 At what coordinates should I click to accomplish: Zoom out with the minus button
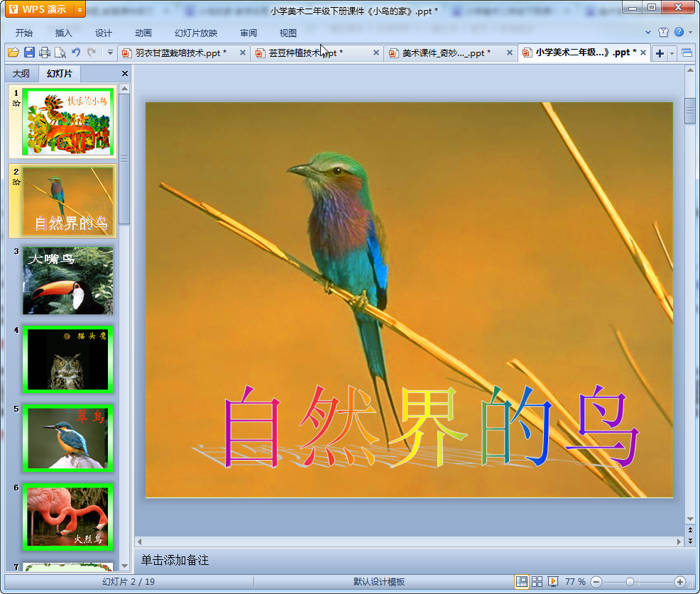(596, 582)
